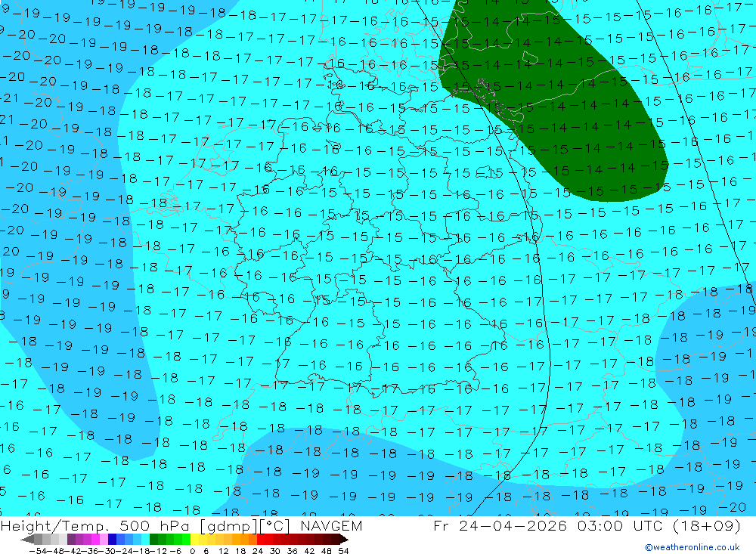The width and height of the screenshot is (756, 554).
Task: Open the weatheronline.co.uk copyright link
Action: coord(692,547)
